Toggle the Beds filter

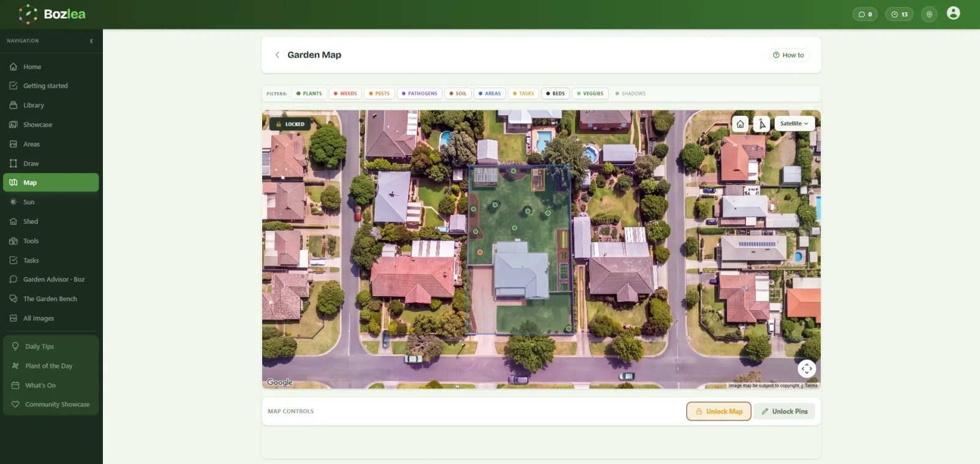pos(556,94)
